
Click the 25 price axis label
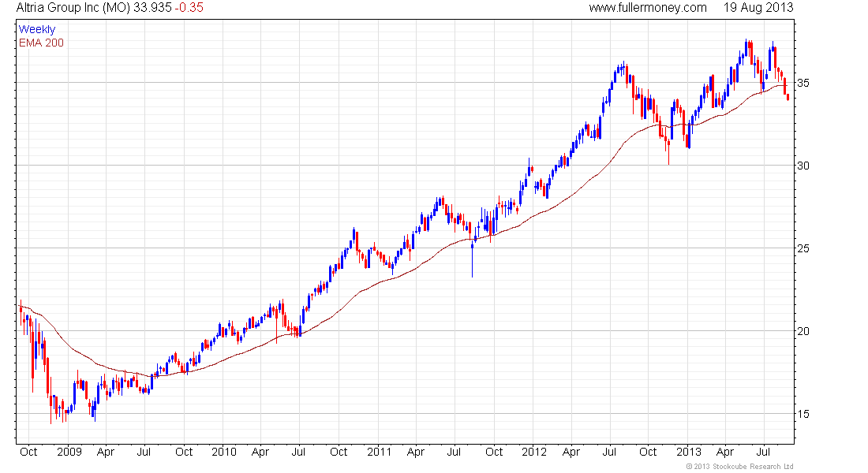(803, 248)
